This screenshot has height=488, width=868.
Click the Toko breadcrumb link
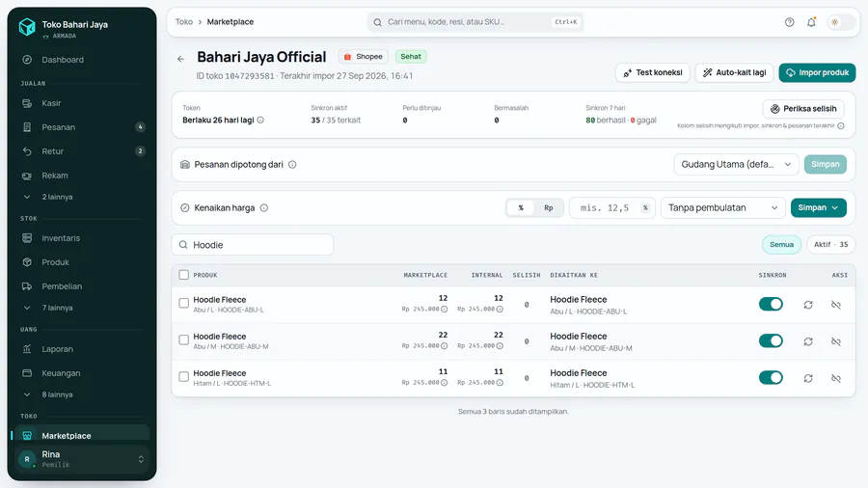[x=184, y=22]
